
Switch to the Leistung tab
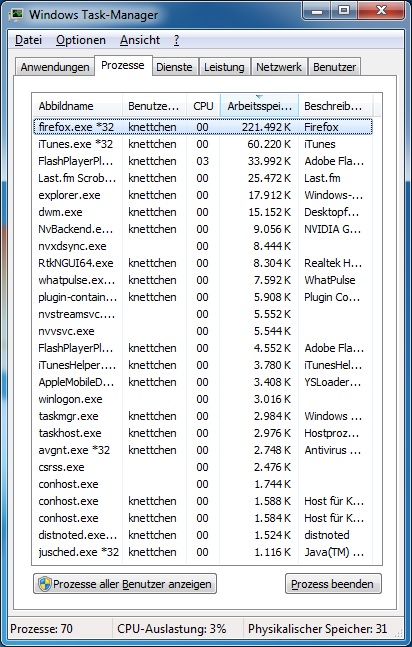[224, 67]
